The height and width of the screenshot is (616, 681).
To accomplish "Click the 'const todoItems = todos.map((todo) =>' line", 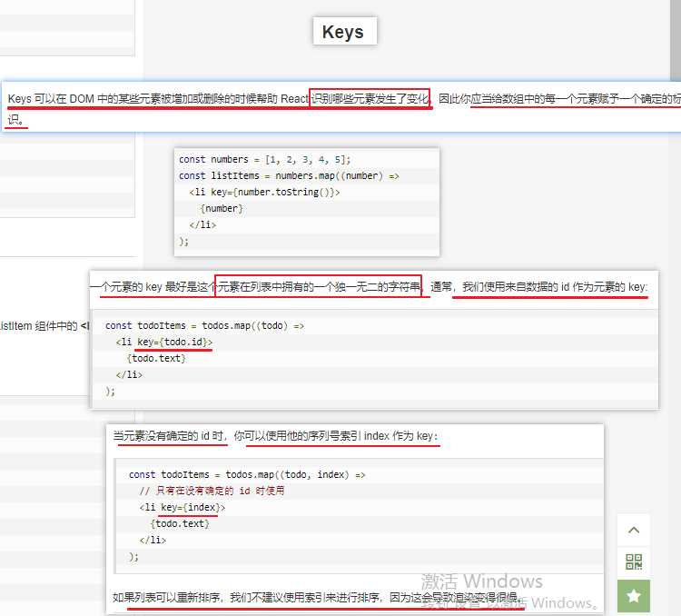I will (204, 325).
